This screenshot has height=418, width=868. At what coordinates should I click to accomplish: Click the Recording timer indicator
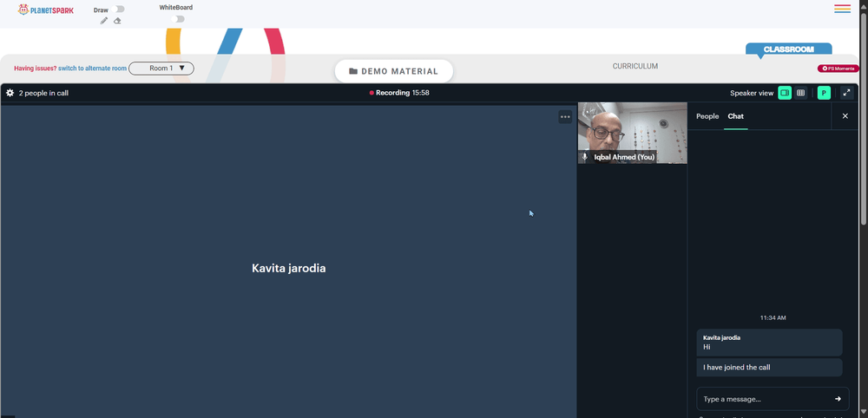pos(399,93)
